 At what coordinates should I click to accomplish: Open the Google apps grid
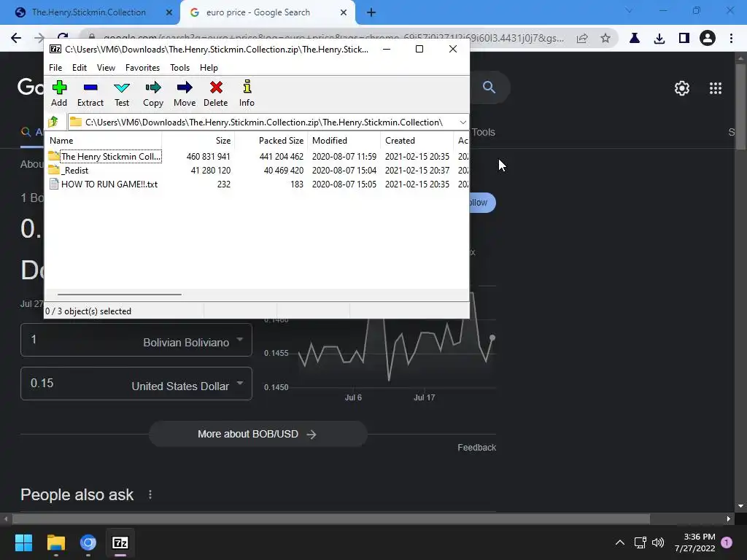[x=716, y=88]
